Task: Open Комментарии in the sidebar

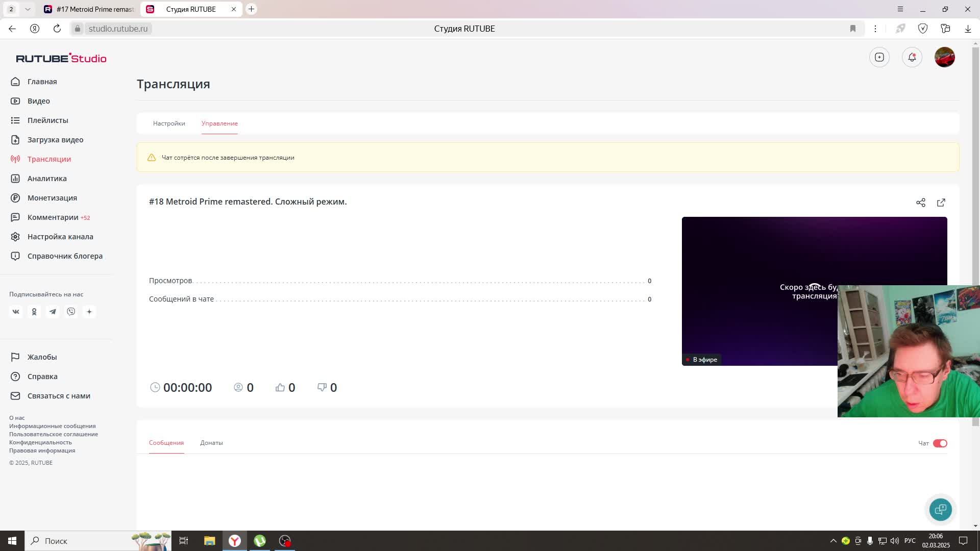Action: point(53,217)
